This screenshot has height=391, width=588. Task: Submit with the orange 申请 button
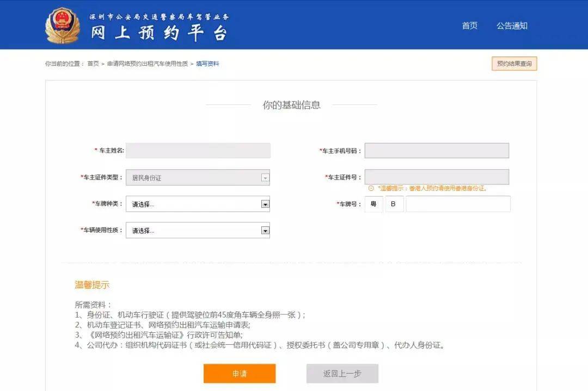[x=240, y=374]
